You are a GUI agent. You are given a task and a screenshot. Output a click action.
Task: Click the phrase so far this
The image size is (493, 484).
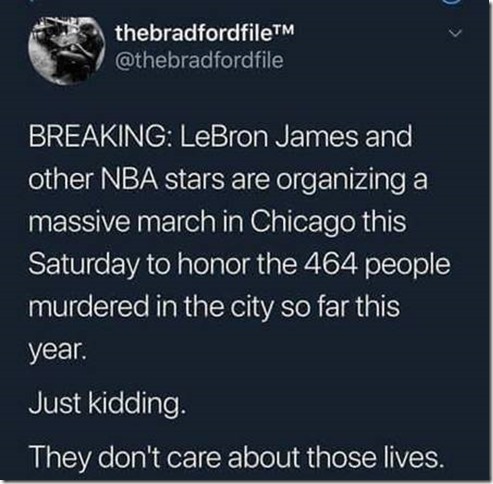(340, 307)
